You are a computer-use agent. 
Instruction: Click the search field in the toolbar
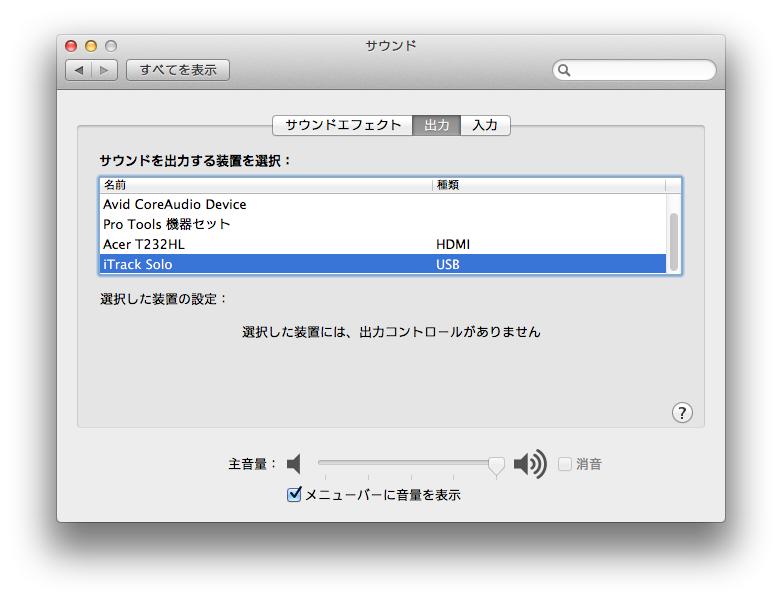click(x=634, y=70)
